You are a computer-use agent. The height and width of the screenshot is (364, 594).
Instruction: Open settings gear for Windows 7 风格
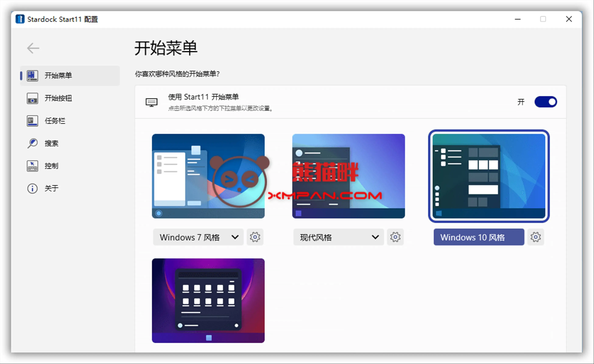(255, 237)
